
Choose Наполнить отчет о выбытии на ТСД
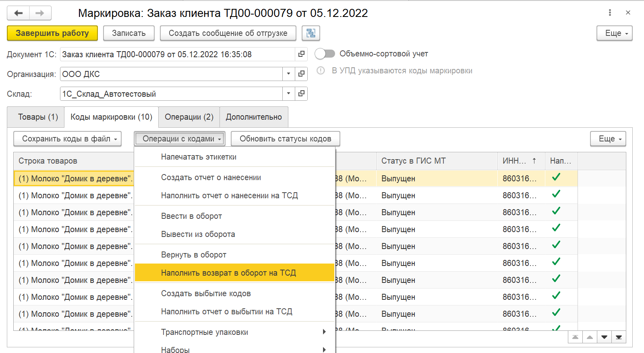point(234,311)
